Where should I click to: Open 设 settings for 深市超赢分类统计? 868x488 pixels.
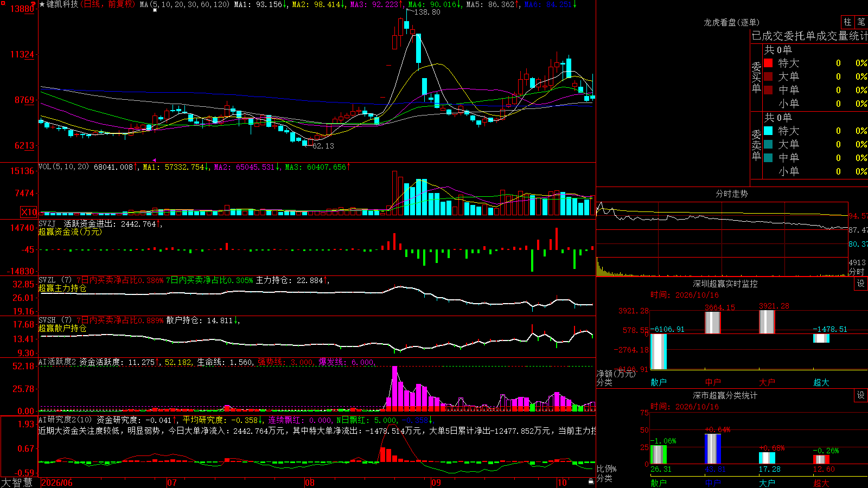[861, 395]
